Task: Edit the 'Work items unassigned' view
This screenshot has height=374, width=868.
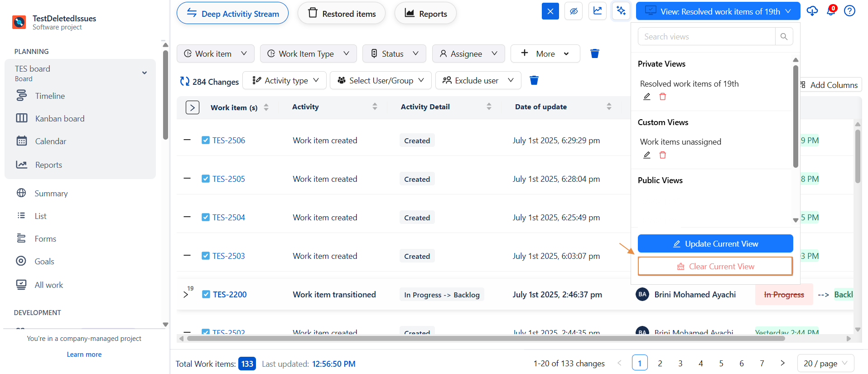Action: click(647, 155)
